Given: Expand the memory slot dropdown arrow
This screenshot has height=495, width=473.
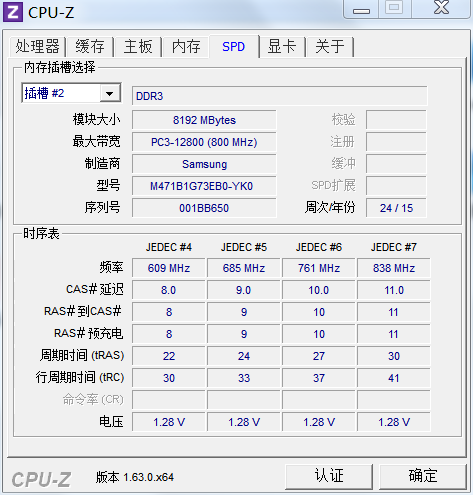Looking at the screenshot, I should point(110,94).
